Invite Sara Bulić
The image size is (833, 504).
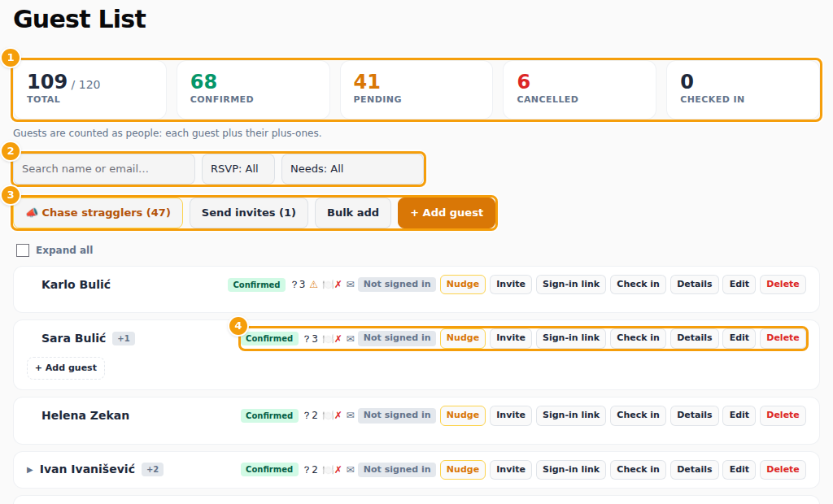point(511,338)
